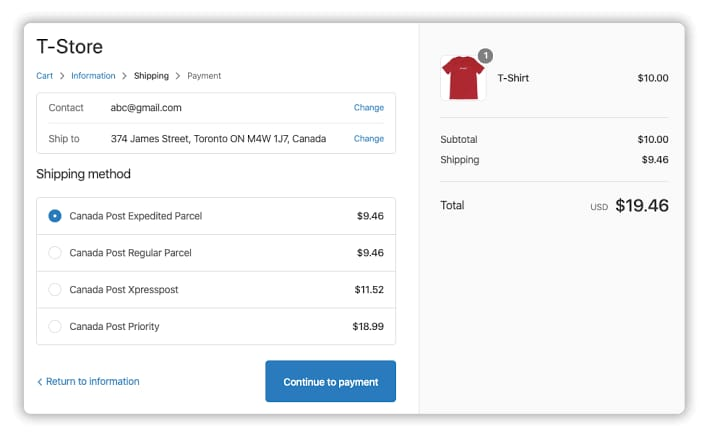707x434 pixels.
Task: Change the contact email address
Action: [368, 108]
